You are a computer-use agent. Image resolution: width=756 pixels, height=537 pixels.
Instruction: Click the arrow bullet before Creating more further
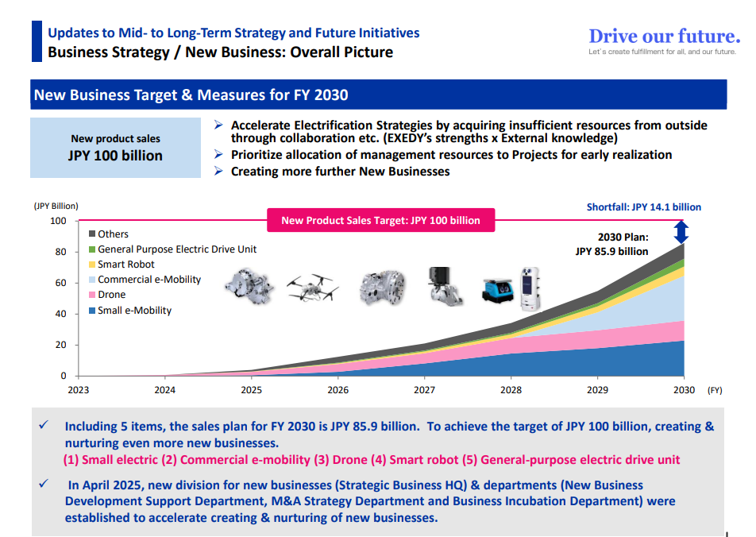click(219, 172)
